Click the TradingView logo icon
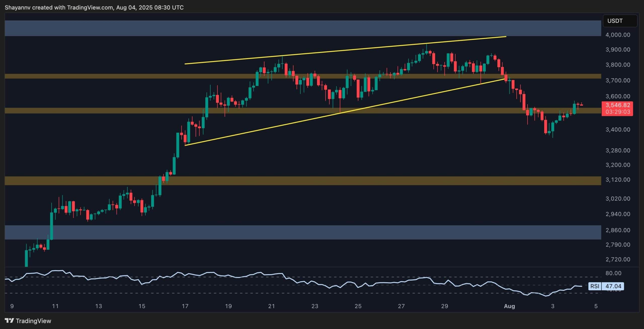 pyautogui.click(x=9, y=321)
